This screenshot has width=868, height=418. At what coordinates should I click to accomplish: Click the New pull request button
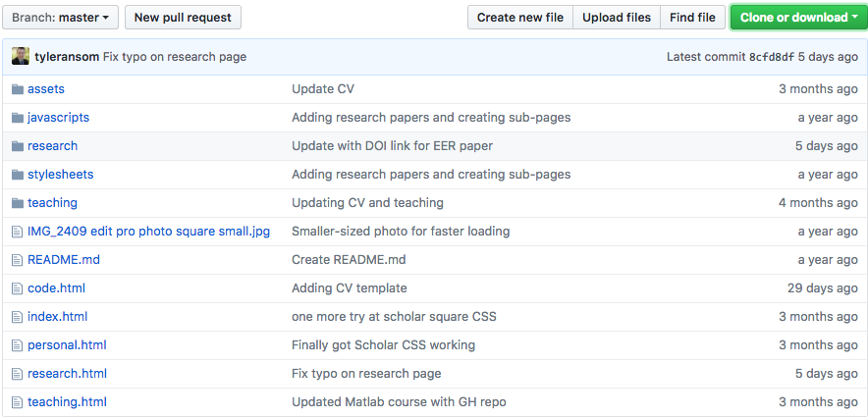coord(183,18)
